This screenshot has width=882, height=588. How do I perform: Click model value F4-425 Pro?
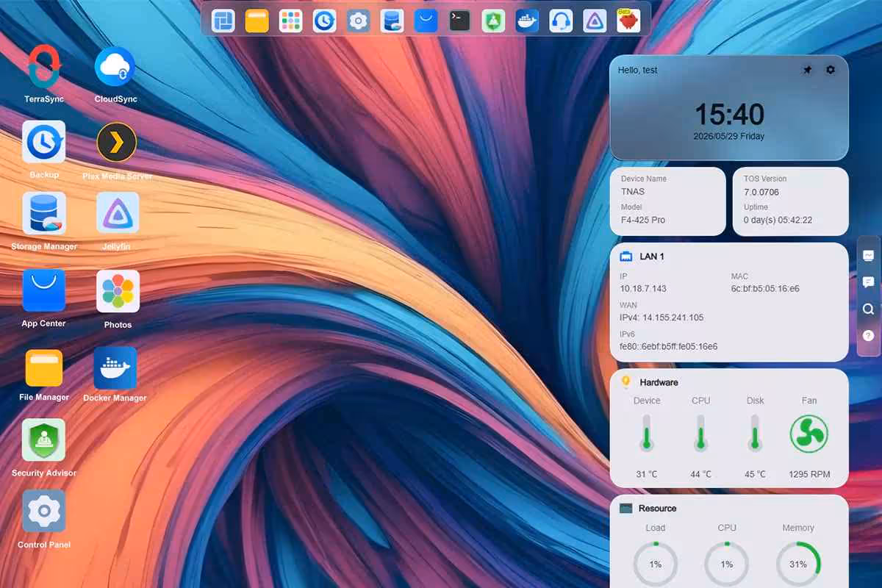pyautogui.click(x=643, y=220)
